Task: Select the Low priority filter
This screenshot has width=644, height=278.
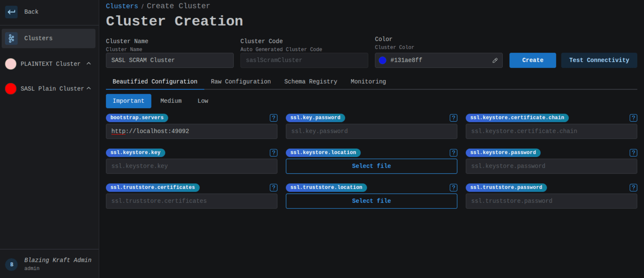Action: (203, 101)
